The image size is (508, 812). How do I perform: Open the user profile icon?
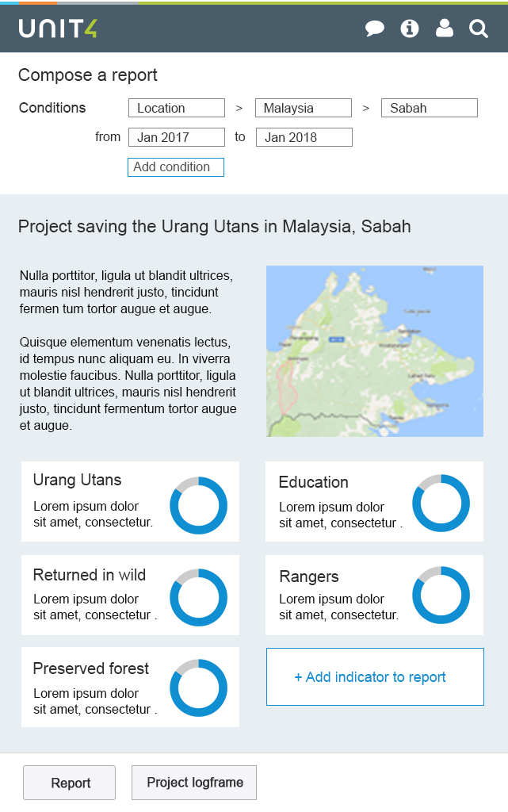tap(445, 29)
